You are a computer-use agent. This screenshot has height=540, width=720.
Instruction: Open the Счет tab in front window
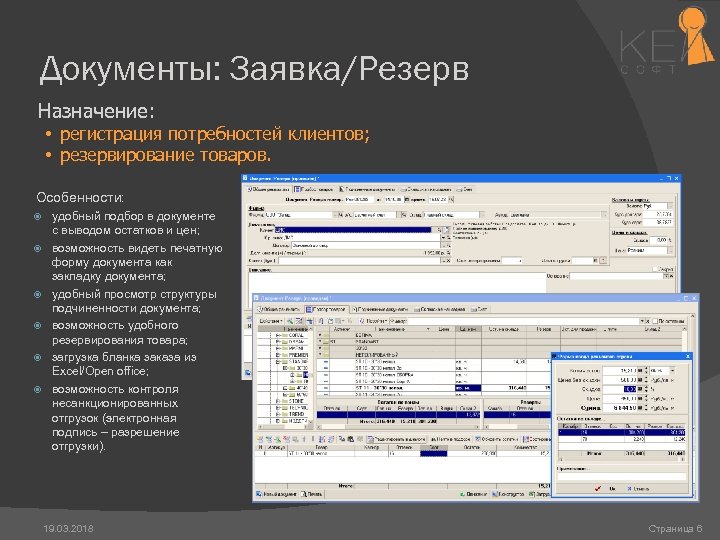pyautogui.click(x=479, y=309)
